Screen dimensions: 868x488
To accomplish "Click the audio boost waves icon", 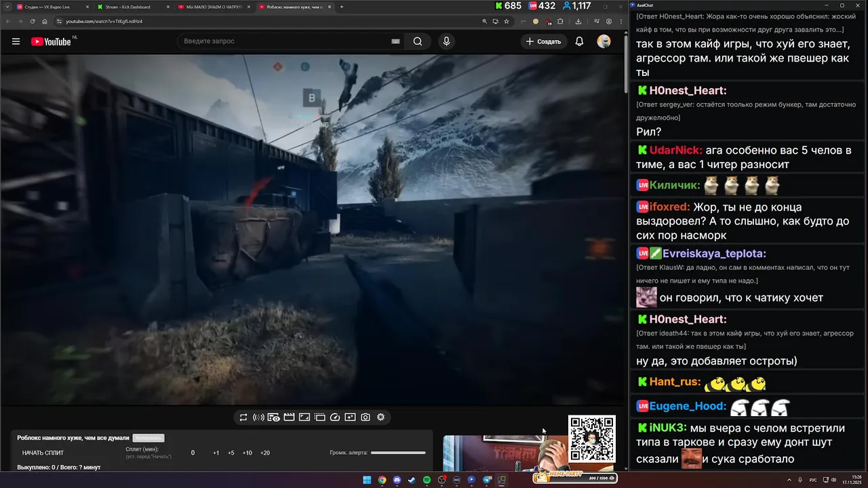I will 258,418.
